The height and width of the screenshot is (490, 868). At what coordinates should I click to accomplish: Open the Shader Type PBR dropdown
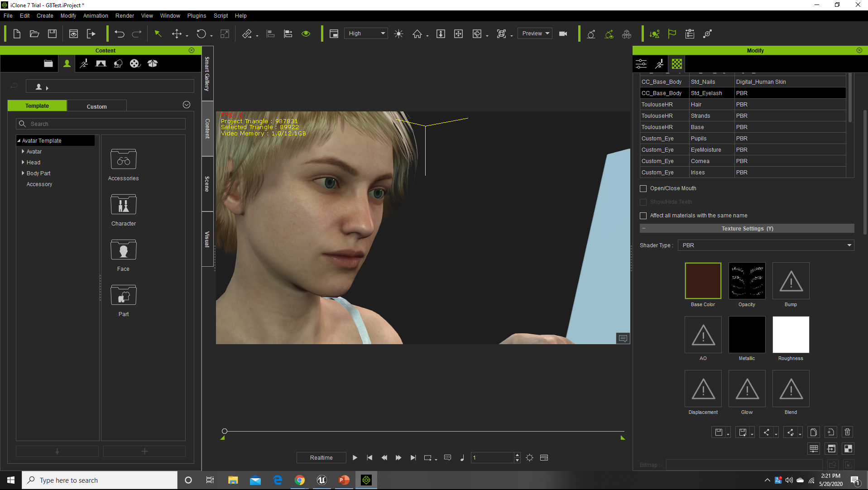766,245
